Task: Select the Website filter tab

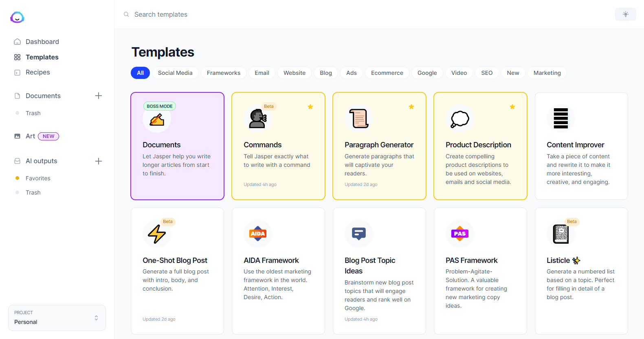Action: point(295,73)
